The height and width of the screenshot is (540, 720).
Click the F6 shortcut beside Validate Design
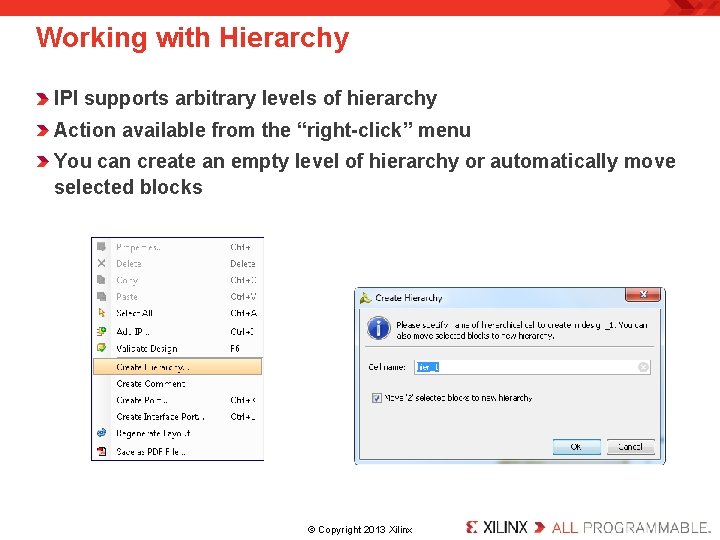(235, 349)
